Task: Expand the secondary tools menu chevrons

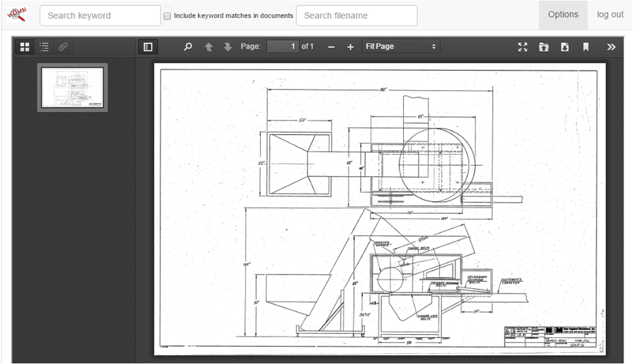Action: 611,47
